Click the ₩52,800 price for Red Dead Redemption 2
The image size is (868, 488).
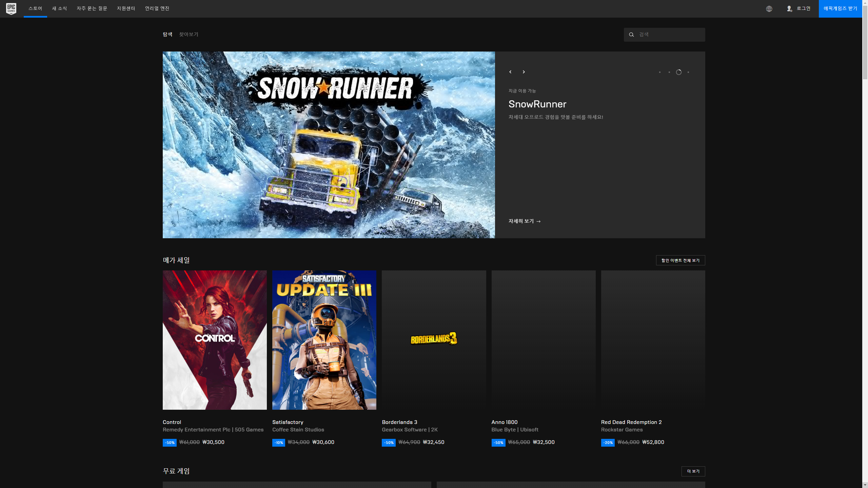[x=653, y=442]
